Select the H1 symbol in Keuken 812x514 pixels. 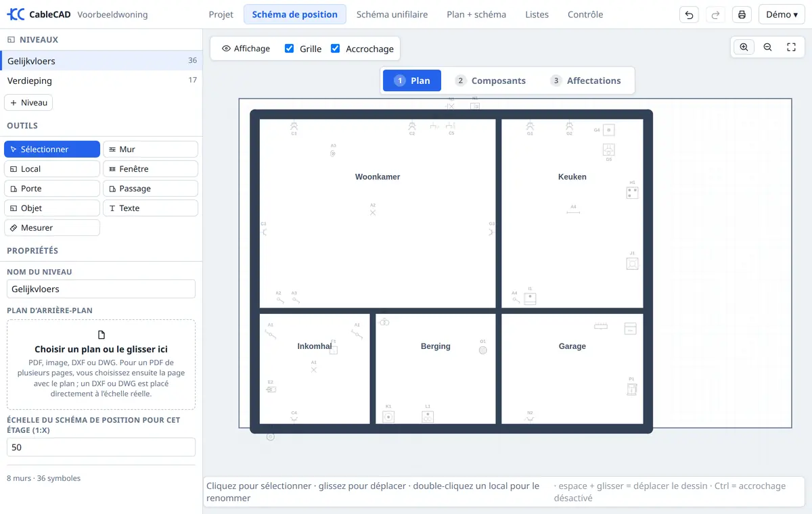coord(632,192)
